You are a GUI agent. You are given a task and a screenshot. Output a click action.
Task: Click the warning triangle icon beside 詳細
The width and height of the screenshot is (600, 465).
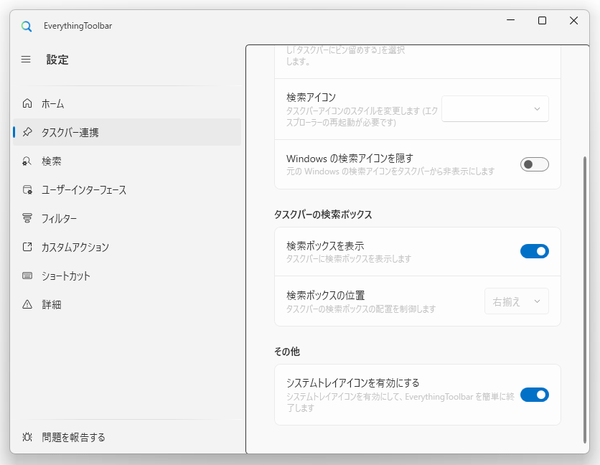[x=27, y=305]
